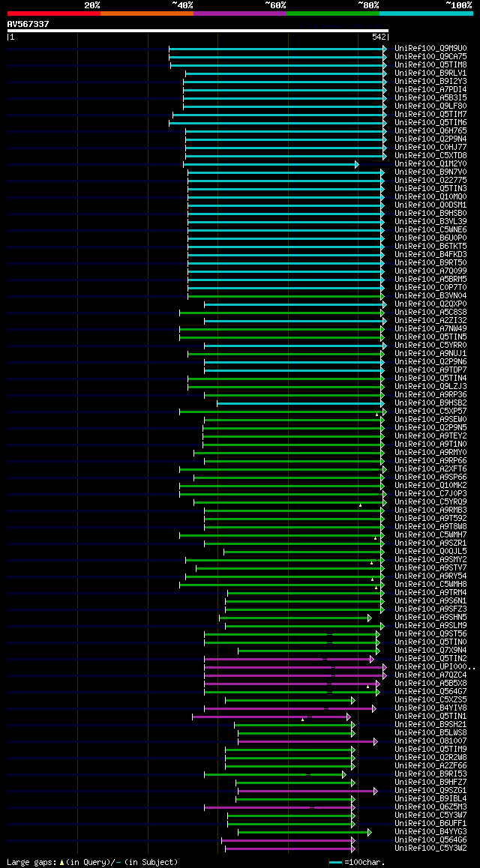480x868 pixels.
Task: Click the yellow gap marker under the C5YRQ9 alignment
Action: (x=361, y=505)
